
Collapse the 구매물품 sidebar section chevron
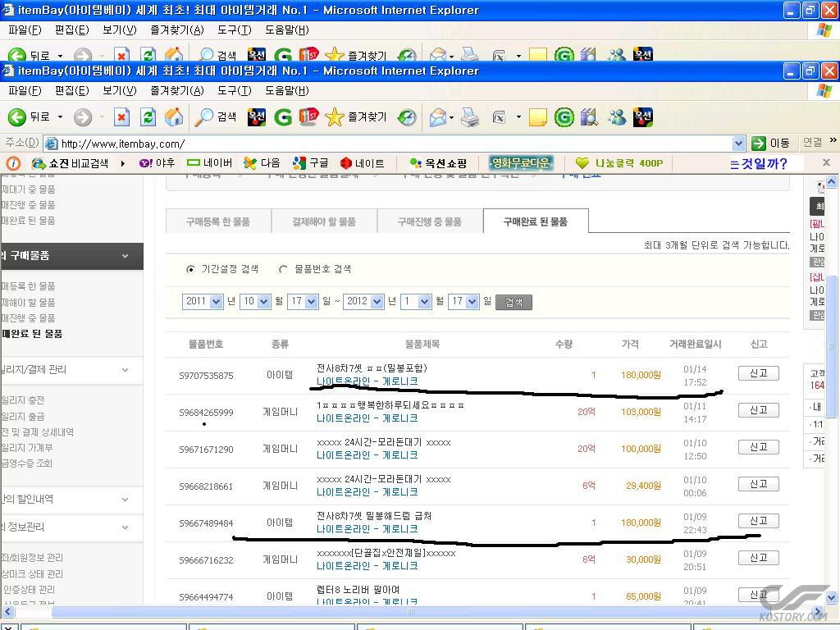[x=125, y=256]
